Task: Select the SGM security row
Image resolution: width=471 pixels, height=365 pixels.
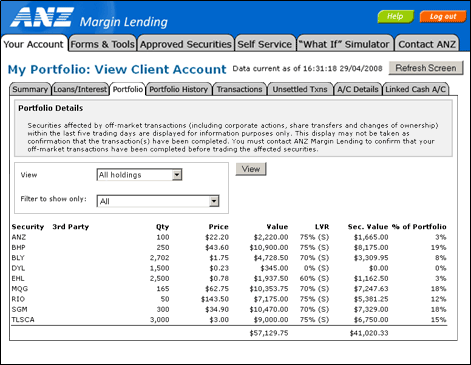Action: click(229, 309)
